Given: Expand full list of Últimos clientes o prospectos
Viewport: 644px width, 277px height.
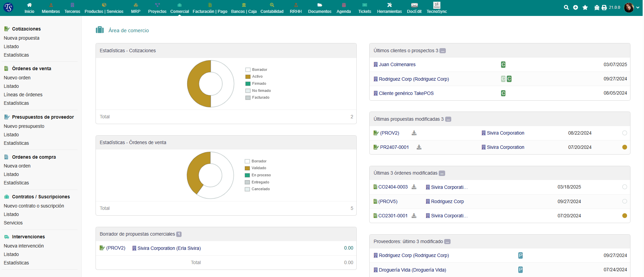Looking at the screenshot, I should [443, 51].
